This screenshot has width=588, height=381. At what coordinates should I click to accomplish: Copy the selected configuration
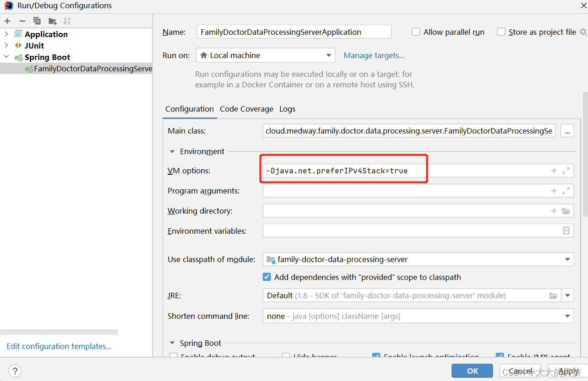click(37, 21)
